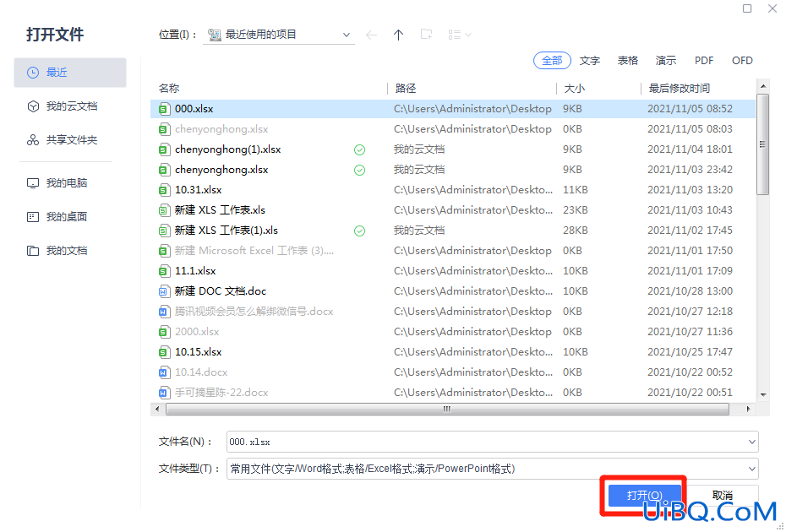Open 共享文件夹 in sidebar

[70, 140]
